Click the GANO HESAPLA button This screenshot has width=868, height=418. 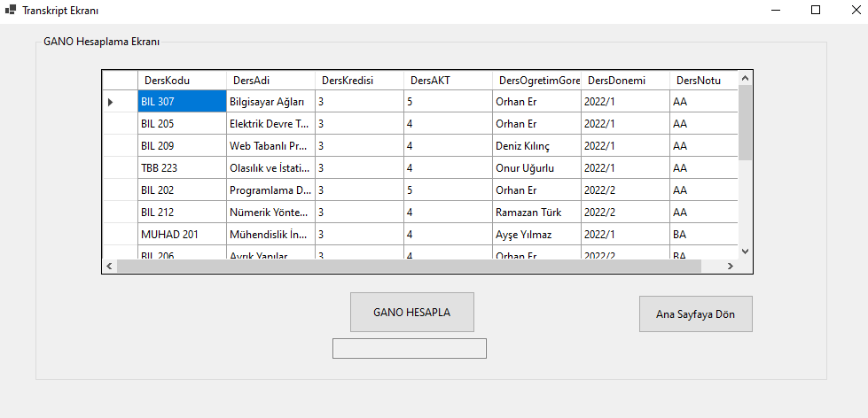pyautogui.click(x=412, y=313)
